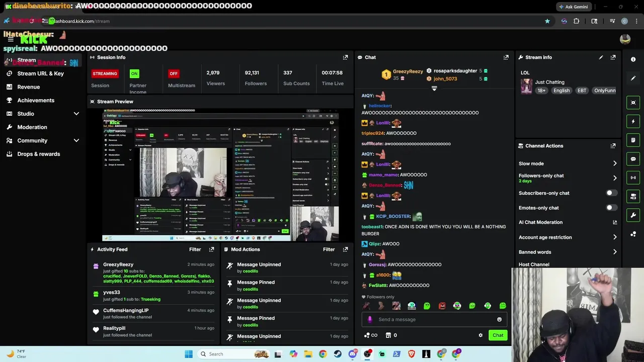The image size is (644, 362).
Task: Pop out the Chat panel
Action: point(506,57)
